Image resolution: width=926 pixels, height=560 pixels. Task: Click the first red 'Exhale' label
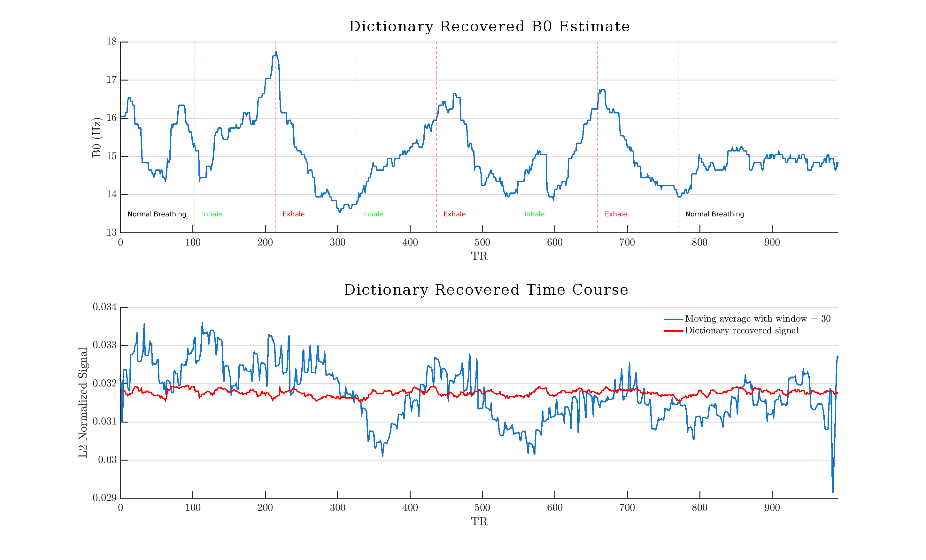(x=293, y=214)
